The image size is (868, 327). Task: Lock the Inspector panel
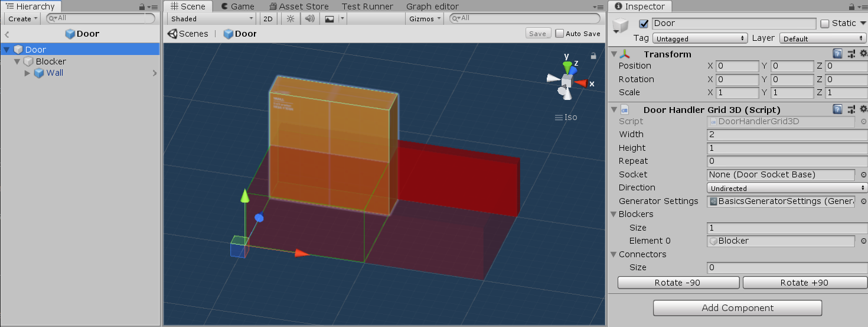[x=851, y=7]
